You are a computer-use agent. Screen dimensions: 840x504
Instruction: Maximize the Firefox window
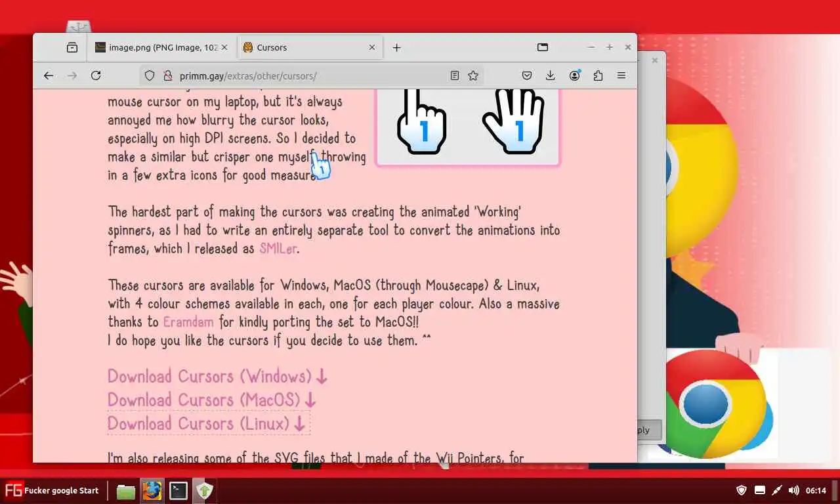(610, 47)
